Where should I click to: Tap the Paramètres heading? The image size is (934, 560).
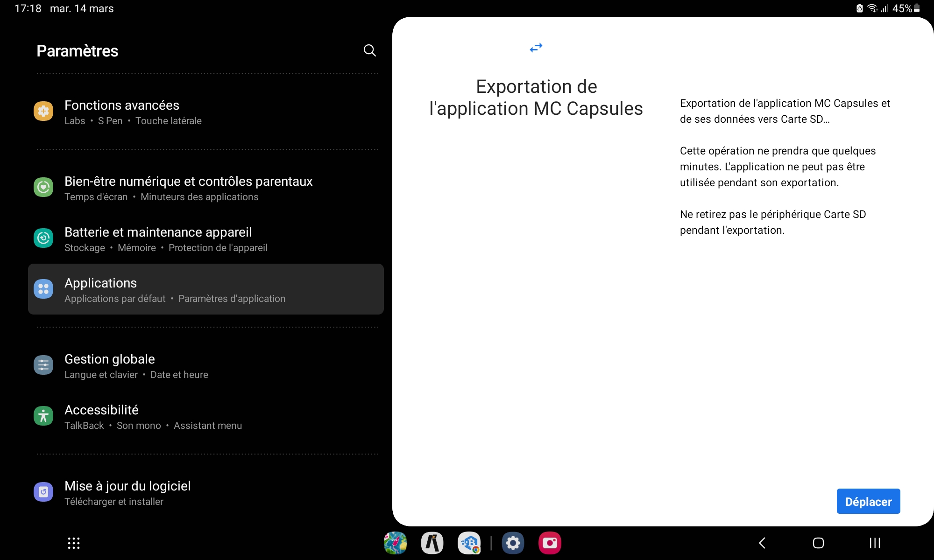[78, 51]
